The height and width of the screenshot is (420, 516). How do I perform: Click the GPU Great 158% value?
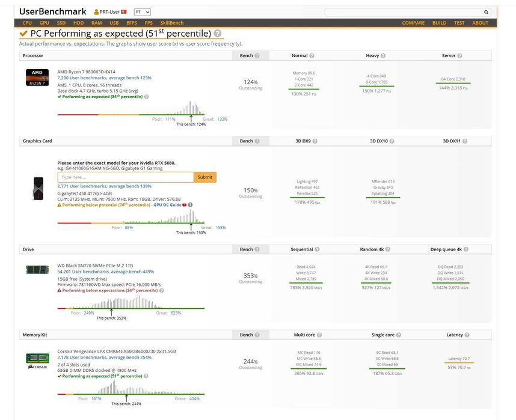(221, 227)
